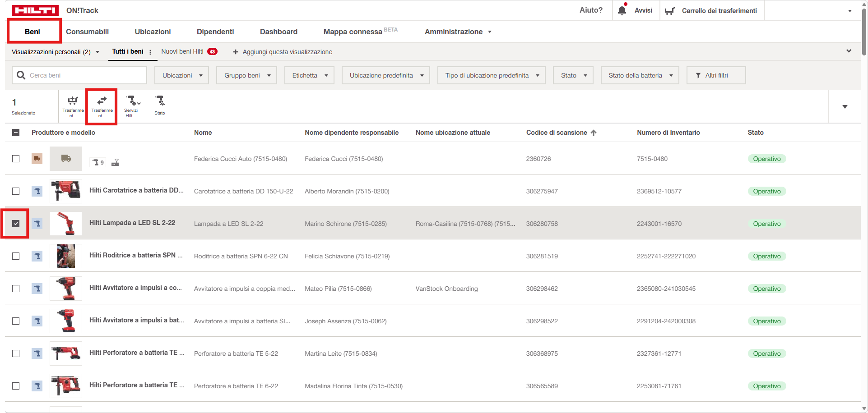Click the two-arrows transfer toolbar icon

(102, 101)
